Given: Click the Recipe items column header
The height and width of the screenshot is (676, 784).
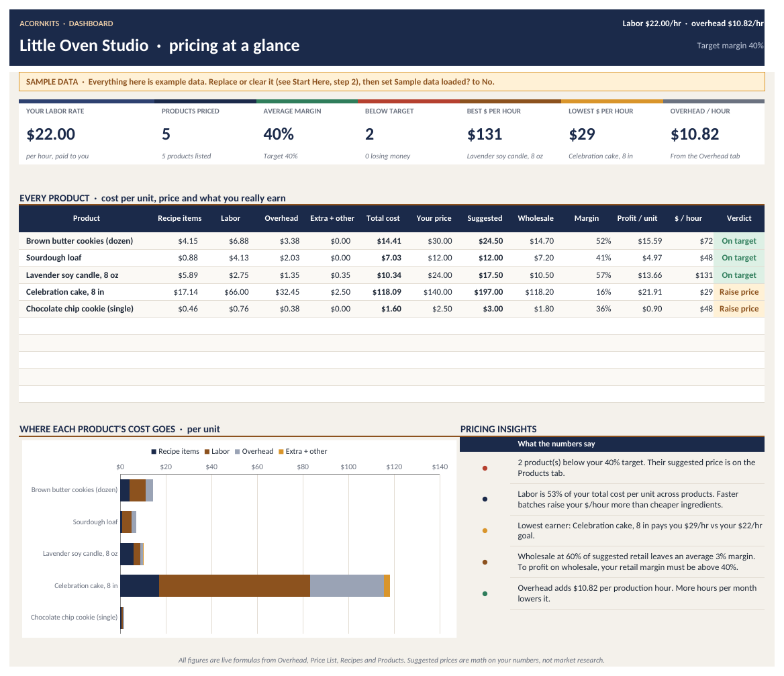Looking at the screenshot, I should [x=179, y=218].
